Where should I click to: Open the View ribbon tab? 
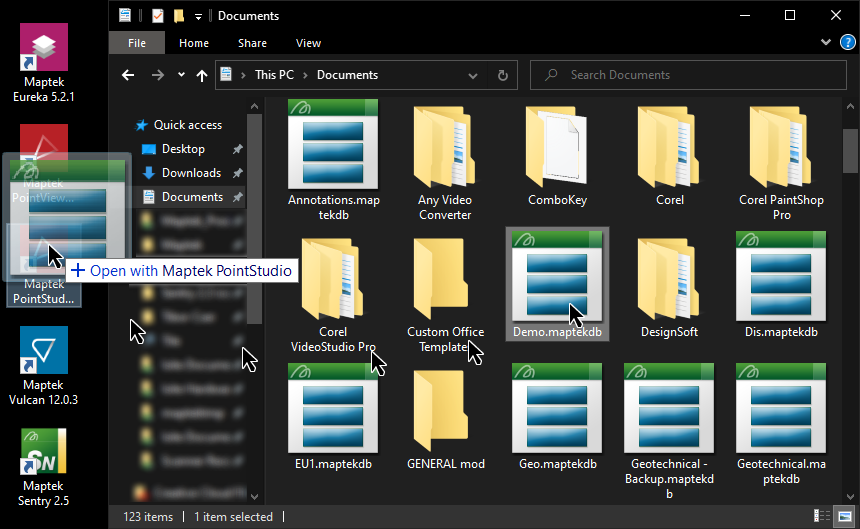pyautogui.click(x=308, y=43)
